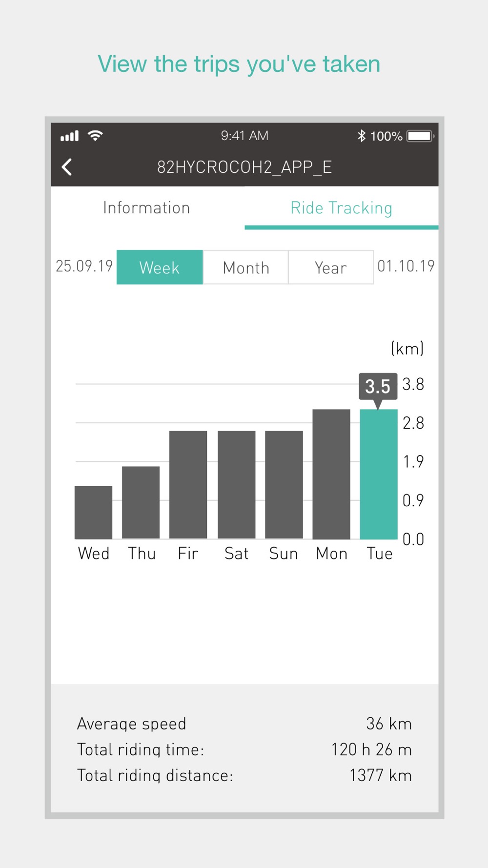Tap the 3.5 value tooltip
The width and height of the screenshot is (488, 868).
[x=378, y=387]
